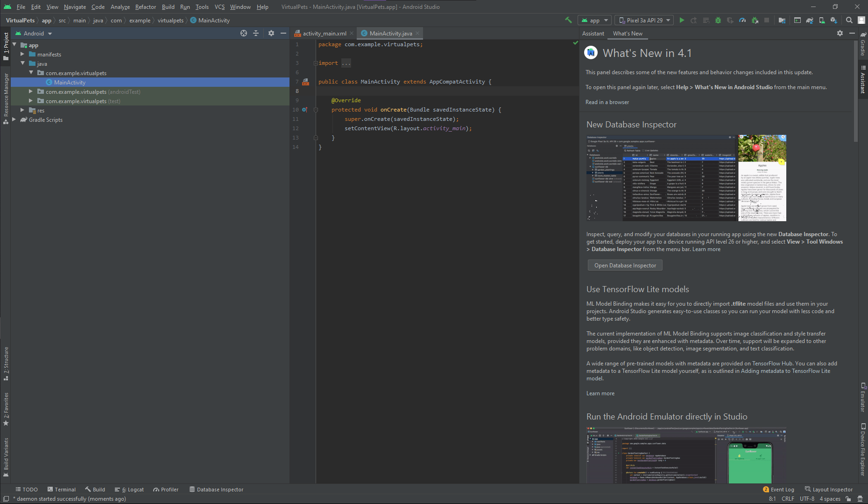Open the SDK Manager toolbar icon
The width and height of the screenshot is (868, 504).
point(834,20)
